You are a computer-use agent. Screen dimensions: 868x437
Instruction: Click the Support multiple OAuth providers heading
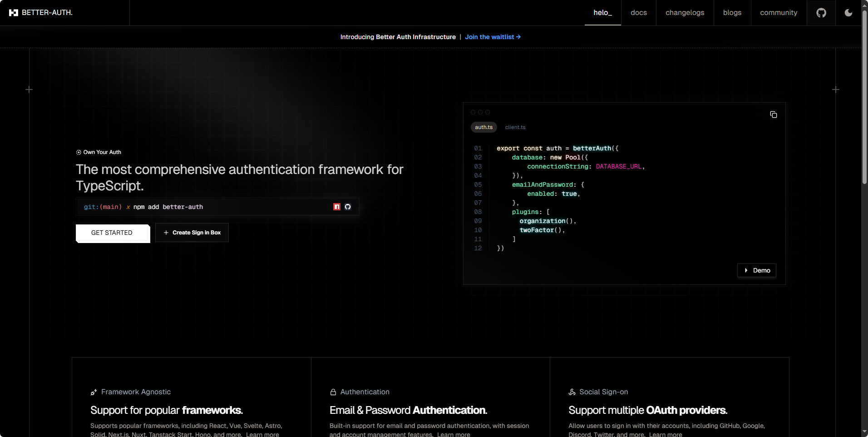click(648, 410)
